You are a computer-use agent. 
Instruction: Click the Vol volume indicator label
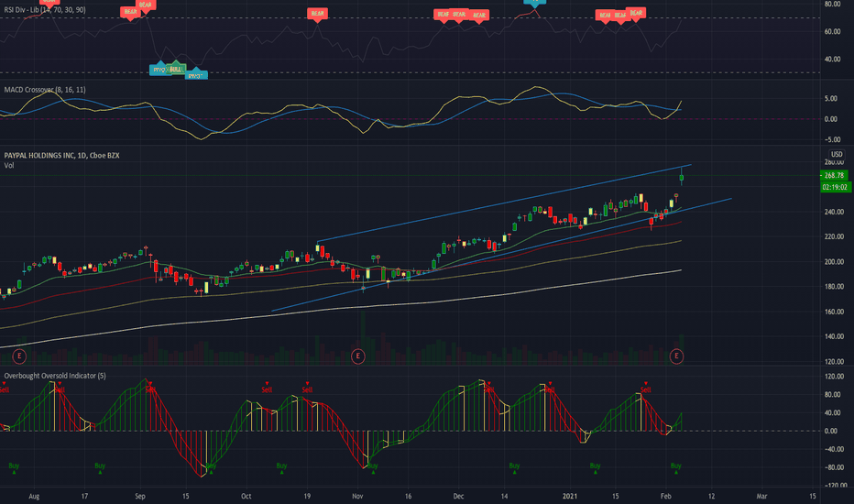pyautogui.click(x=9, y=165)
